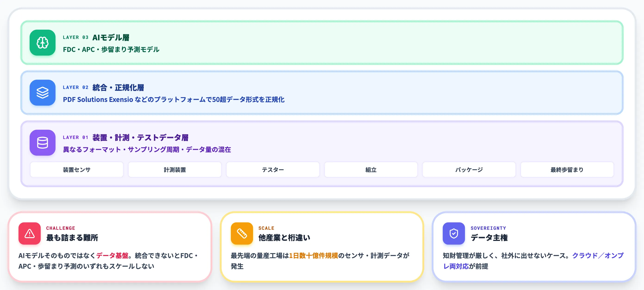Click the red warning triangle icon
Screen dimensions: 644x290
[x=30, y=233]
